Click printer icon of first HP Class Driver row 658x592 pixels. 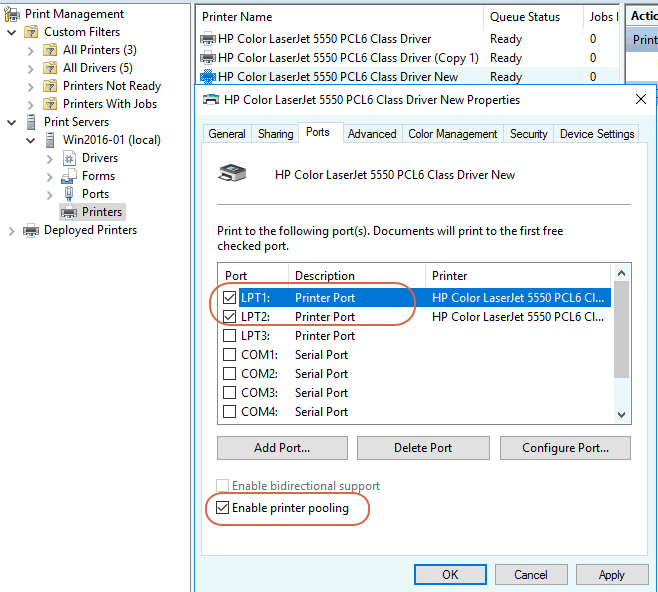click(x=208, y=39)
